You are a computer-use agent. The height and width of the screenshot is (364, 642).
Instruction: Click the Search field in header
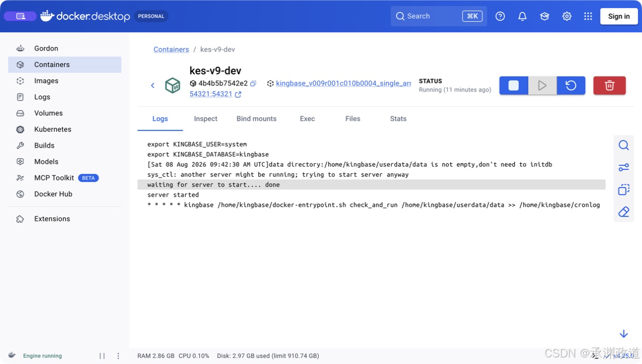click(x=439, y=16)
